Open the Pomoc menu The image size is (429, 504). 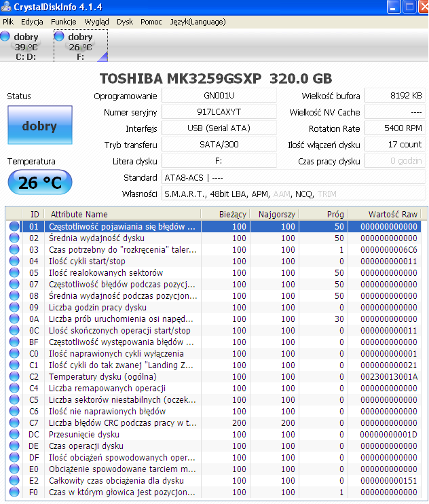pyautogui.click(x=151, y=22)
